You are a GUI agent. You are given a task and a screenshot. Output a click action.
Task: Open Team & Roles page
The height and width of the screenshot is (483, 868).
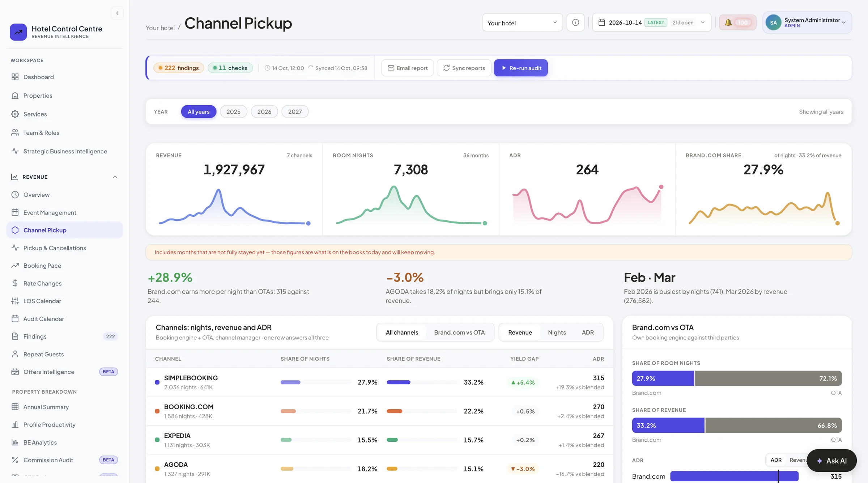tap(64, 133)
